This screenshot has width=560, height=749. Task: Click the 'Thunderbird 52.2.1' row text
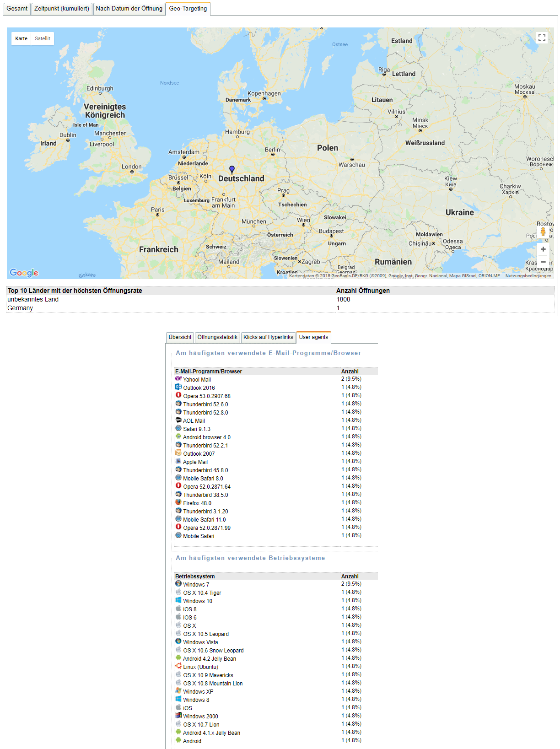click(205, 446)
